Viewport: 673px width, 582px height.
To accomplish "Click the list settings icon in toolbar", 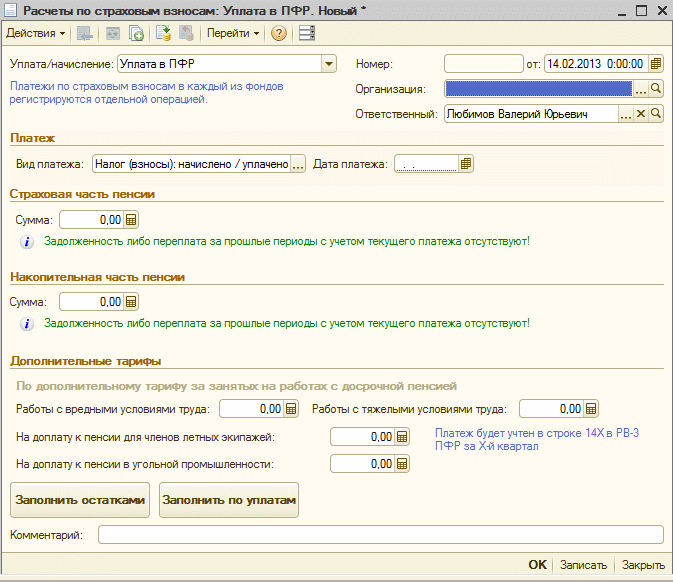I will [306, 33].
